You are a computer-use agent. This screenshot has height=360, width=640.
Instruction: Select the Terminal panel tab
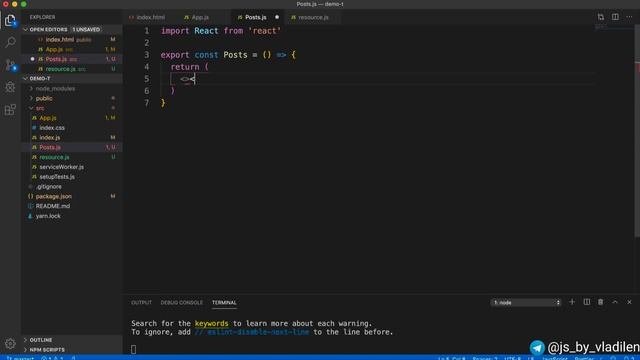224,302
